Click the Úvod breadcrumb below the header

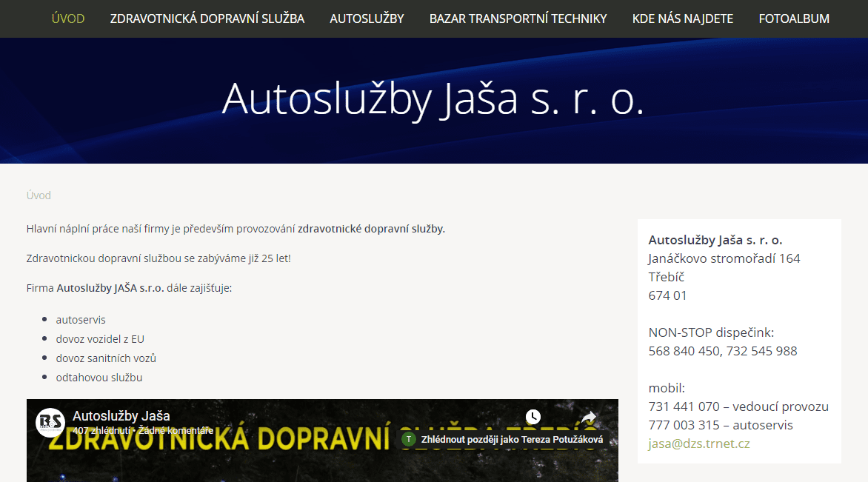39,195
